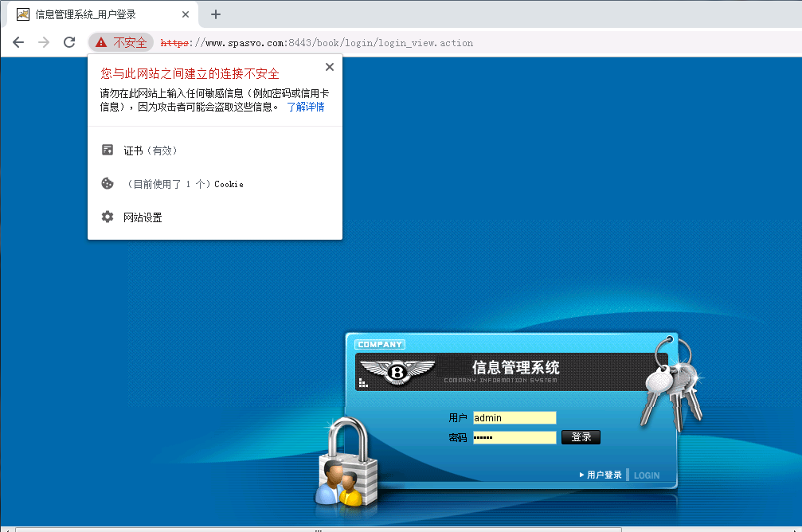Click the 登录 login button
This screenshot has width=802, height=532.
click(x=581, y=437)
